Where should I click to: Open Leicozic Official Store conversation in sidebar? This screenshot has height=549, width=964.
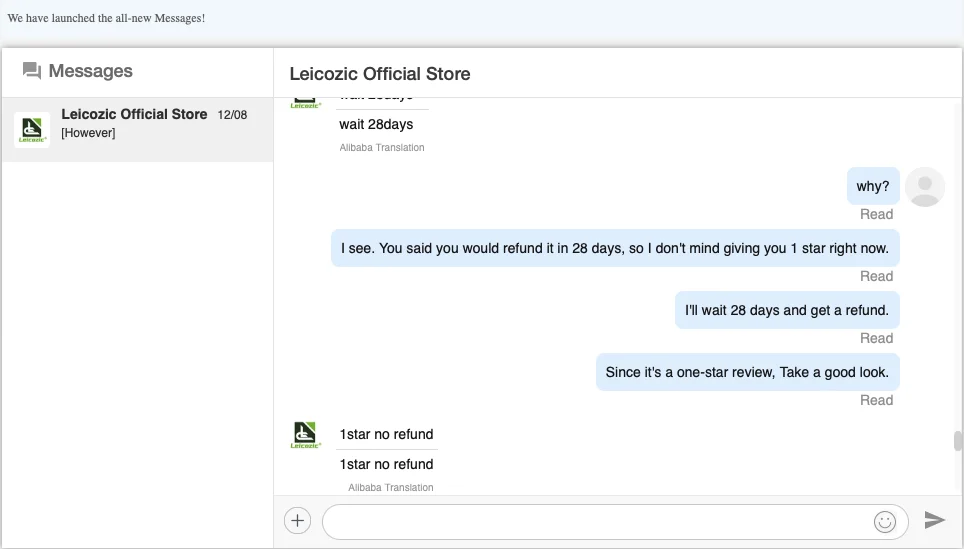point(138,130)
